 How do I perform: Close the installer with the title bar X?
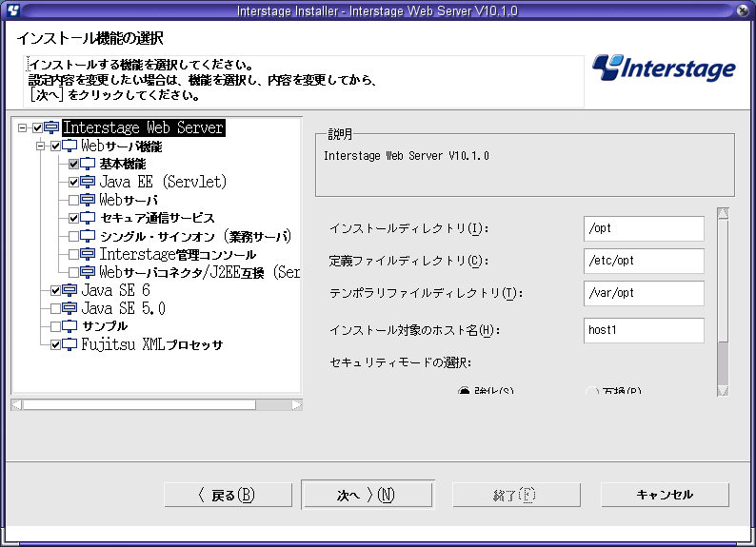743,10
